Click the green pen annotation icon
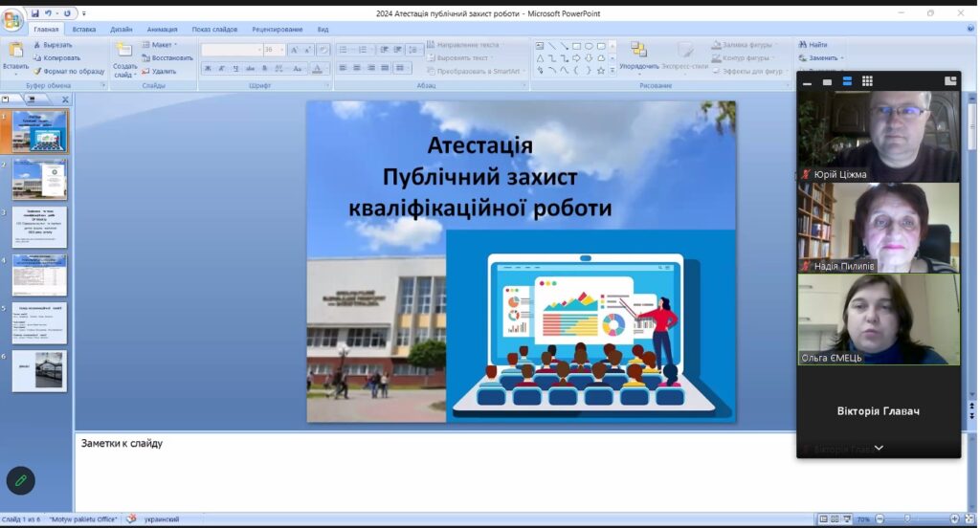980x528 pixels. (x=20, y=481)
